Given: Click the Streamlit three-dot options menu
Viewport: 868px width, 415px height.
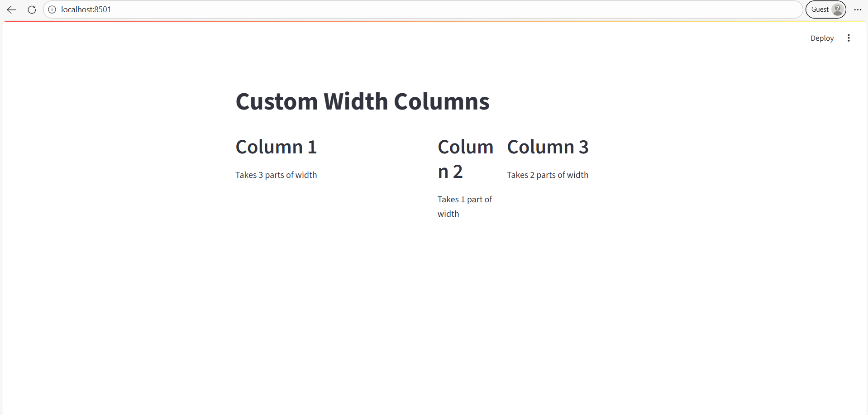Looking at the screenshot, I should click(849, 38).
